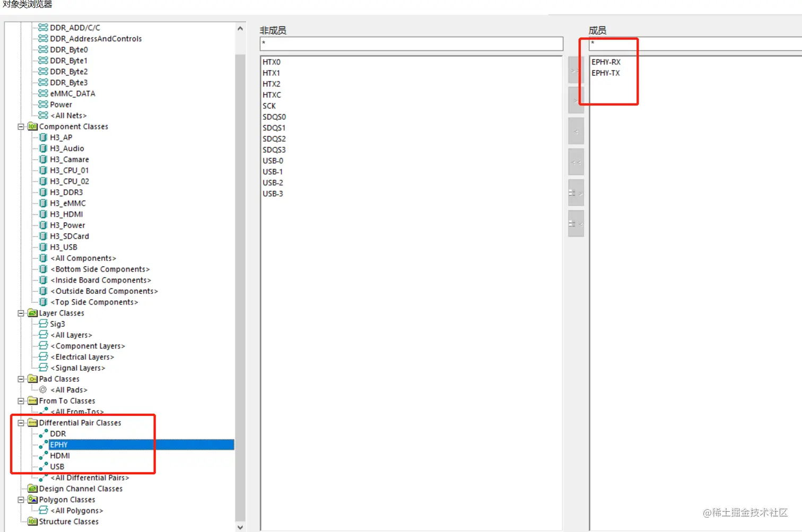Select <Bottom Side Components> entry
802x532 pixels.
(100, 269)
